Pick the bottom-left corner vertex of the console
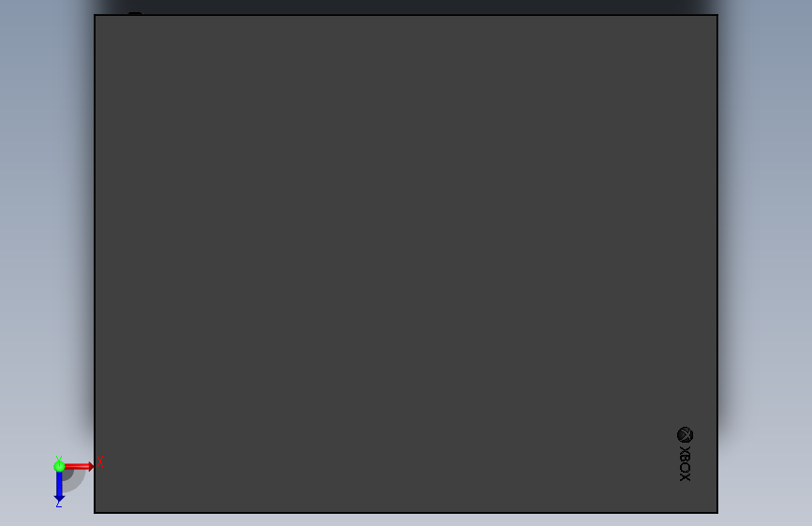Screen dimensions: 812x526 [95, 513]
